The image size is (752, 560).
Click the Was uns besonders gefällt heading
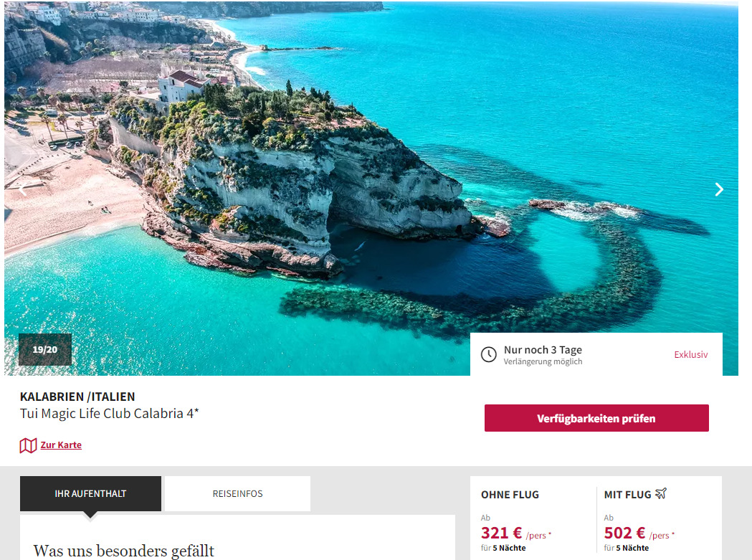tap(124, 551)
